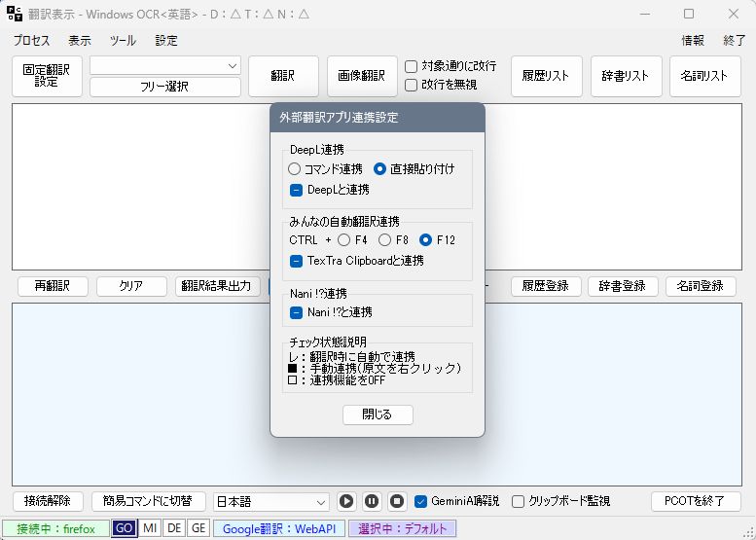Toggle the DeepLと連携 checkbox
Screen dimensions: 756x540
point(297,190)
